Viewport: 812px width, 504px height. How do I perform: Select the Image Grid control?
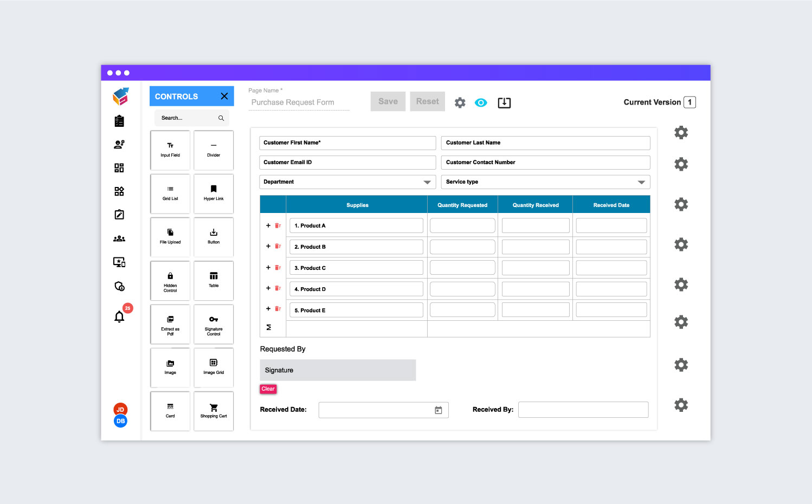(x=213, y=367)
